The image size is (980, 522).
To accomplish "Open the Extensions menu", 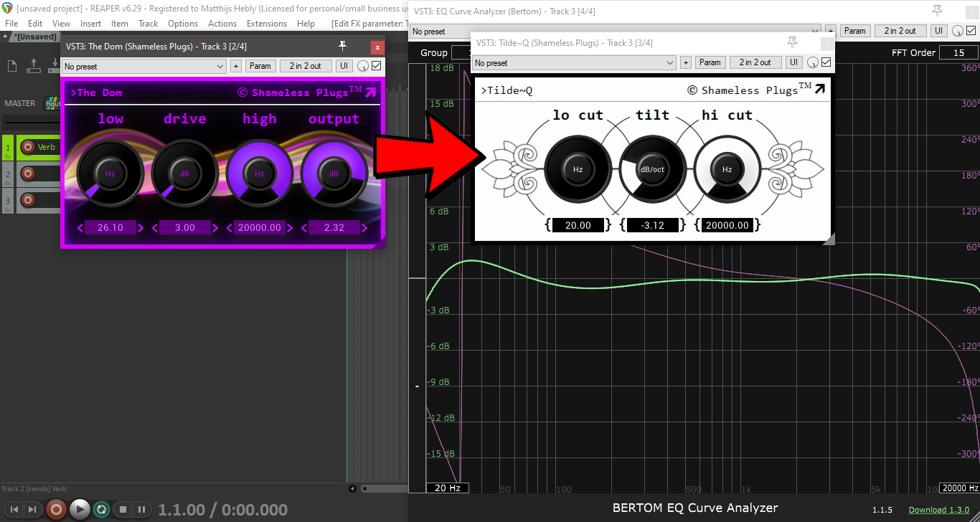I will click(x=267, y=24).
